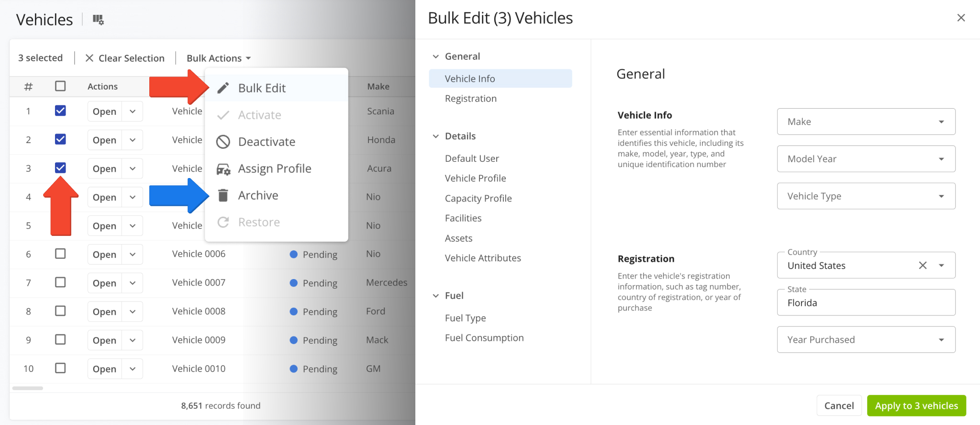Click Apply to 3 vehicles button
Screen dimensions: 980x425
coord(916,405)
